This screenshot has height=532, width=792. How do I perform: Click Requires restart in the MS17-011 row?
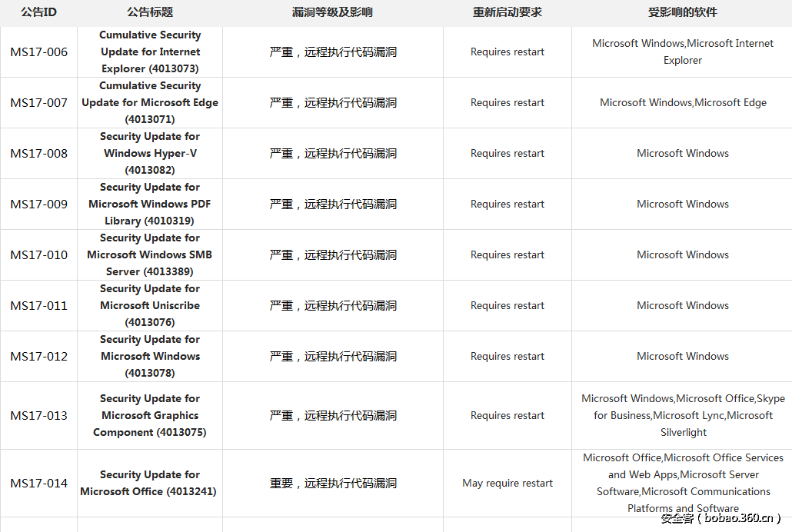pyautogui.click(x=507, y=306)
